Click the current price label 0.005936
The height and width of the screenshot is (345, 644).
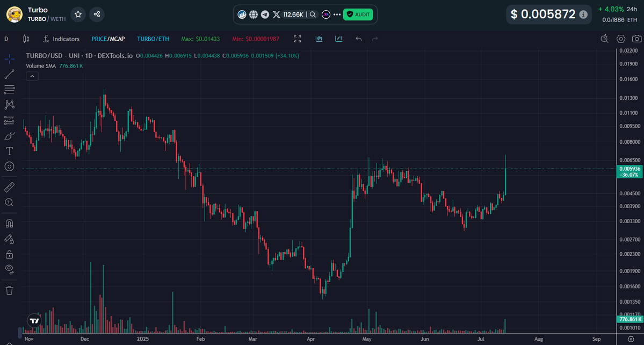629,168
